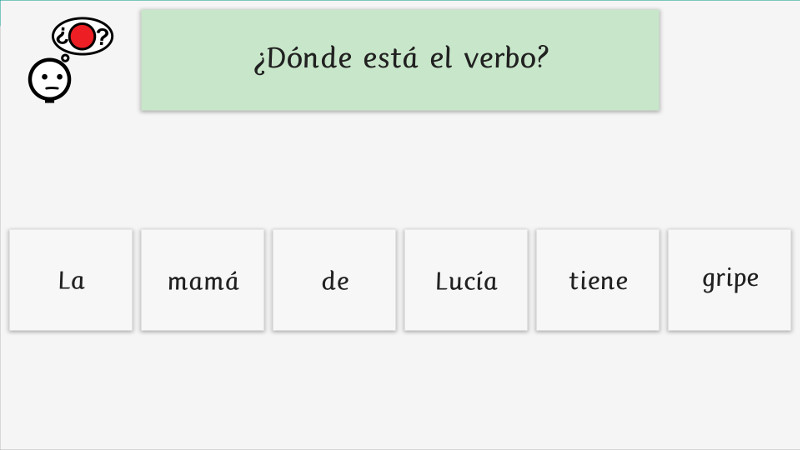
Task: Click the word 'verbo?' in the question banner
Action: point(506,58)
